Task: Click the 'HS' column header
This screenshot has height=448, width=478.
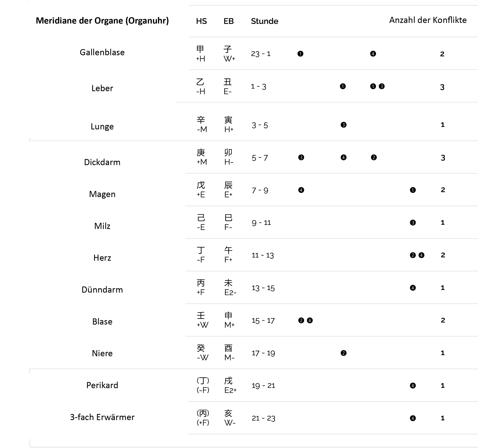Action: pyautogui.click(x=201, y=21)
